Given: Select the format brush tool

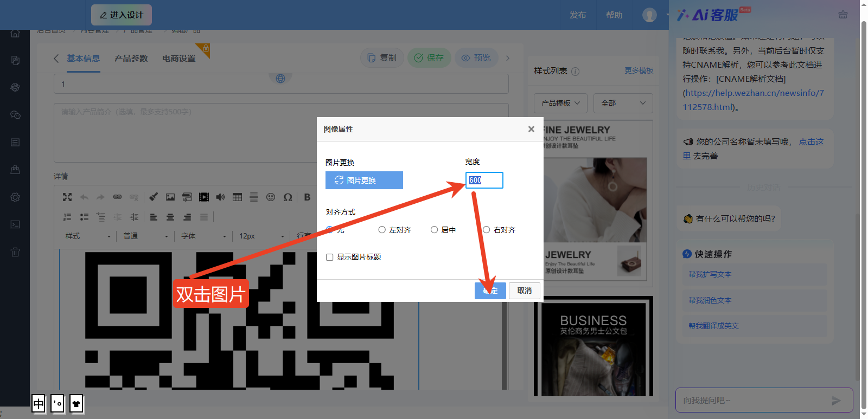Looking at the screenshot, I should pyautogui.click(x=154, y=197).
